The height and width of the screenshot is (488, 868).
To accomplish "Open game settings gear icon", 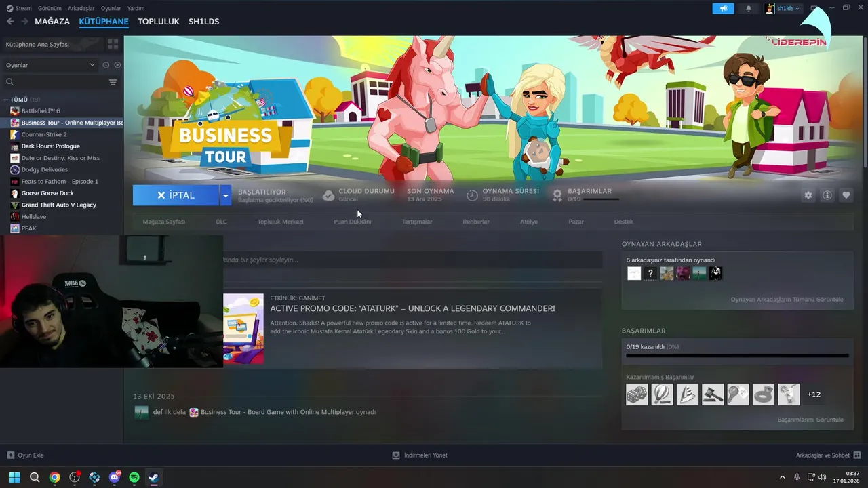I will 808,195.
